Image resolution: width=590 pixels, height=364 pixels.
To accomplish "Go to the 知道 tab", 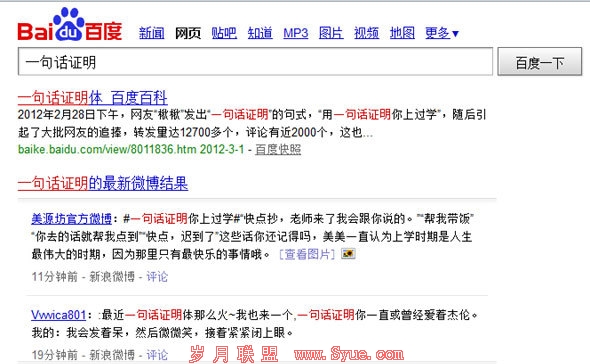I will coord(260,33).
